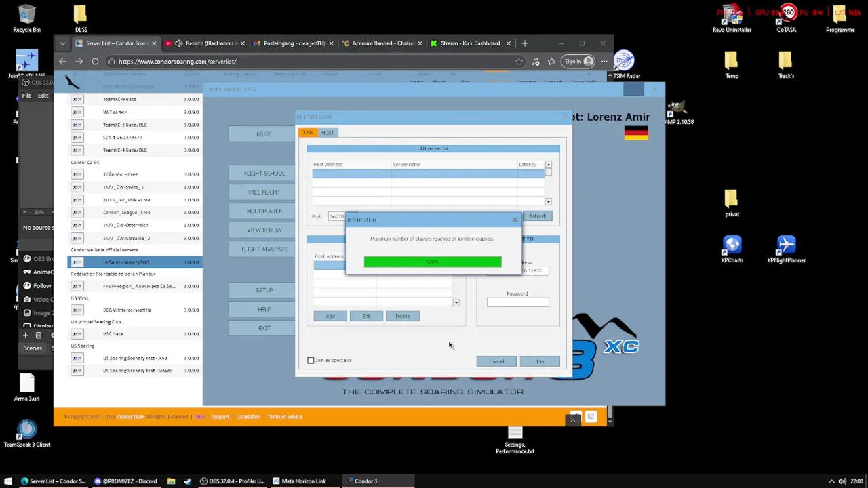Open the OBS File menu
Image resolution: width=868 pixels, height=488 pixels.
click(x=26, y=96)
